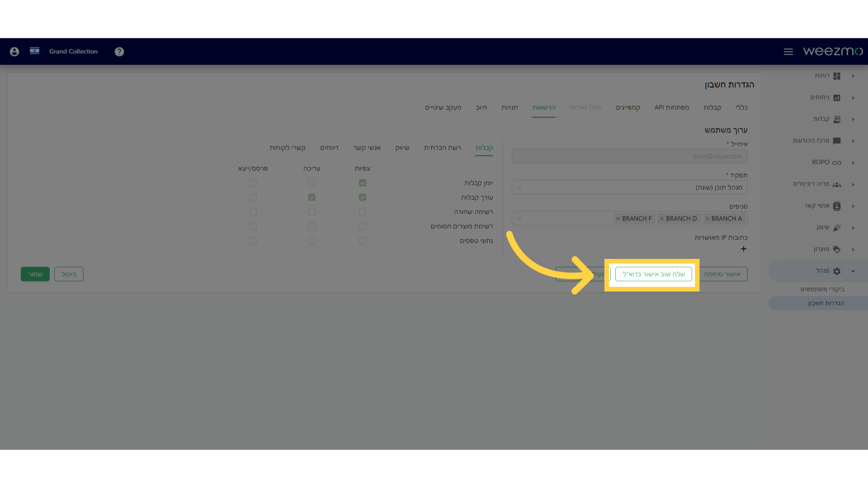The height and width of the screenshot is (488, 868).
Task: Remove the BRANCH D chip
Action: [x=662, y=219]
